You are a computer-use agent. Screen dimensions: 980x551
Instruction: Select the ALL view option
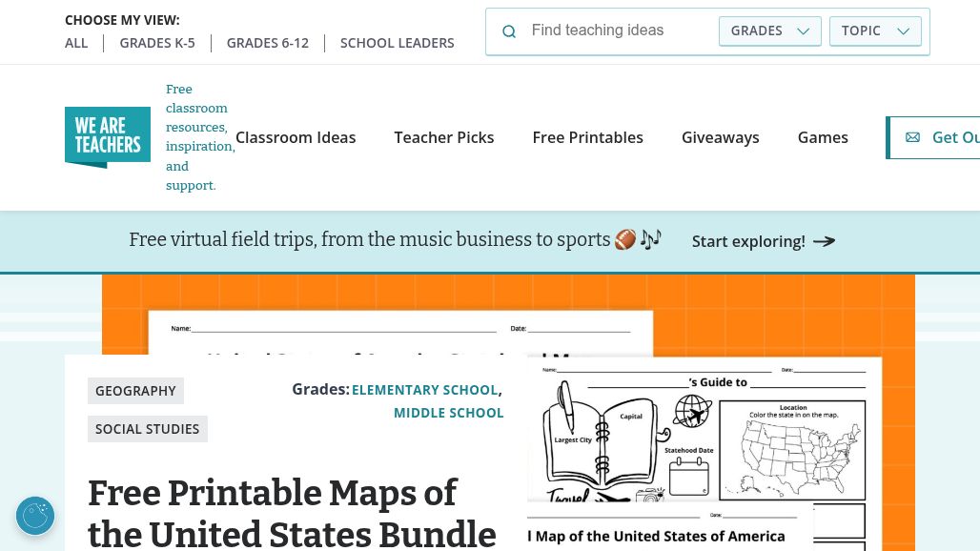click(76, 43)
